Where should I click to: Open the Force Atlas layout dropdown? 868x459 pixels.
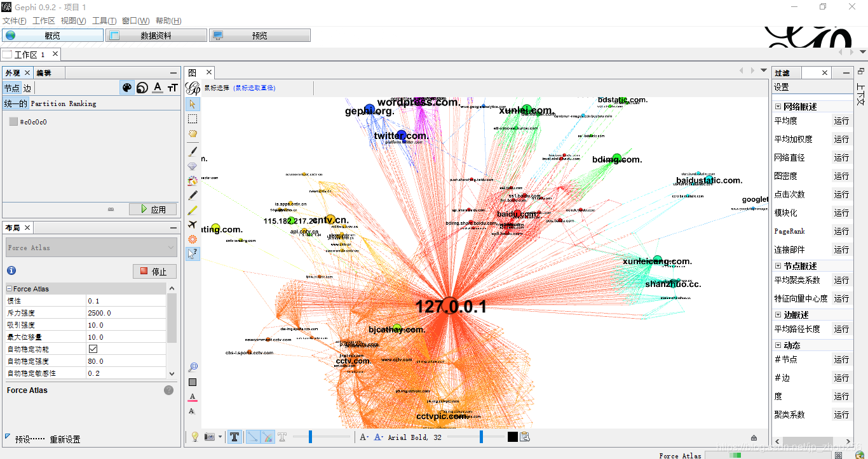click(x=92, y=248)
